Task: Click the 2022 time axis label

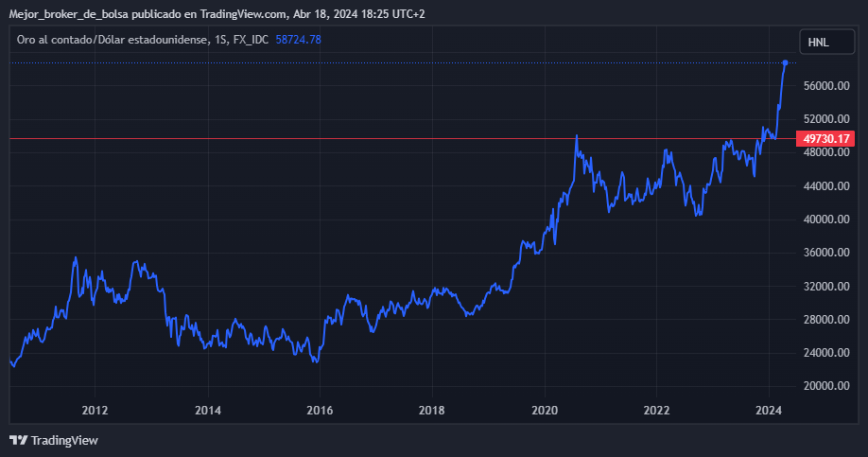Action: point(656,411)
